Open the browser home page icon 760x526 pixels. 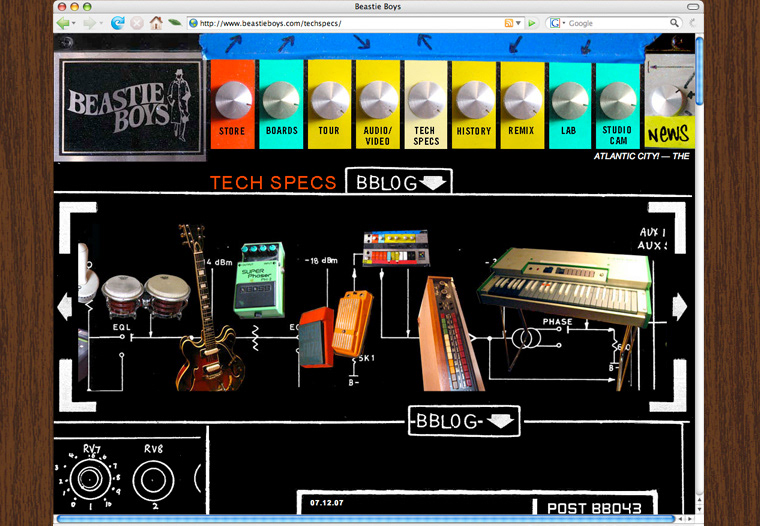(x=156, y=23)
